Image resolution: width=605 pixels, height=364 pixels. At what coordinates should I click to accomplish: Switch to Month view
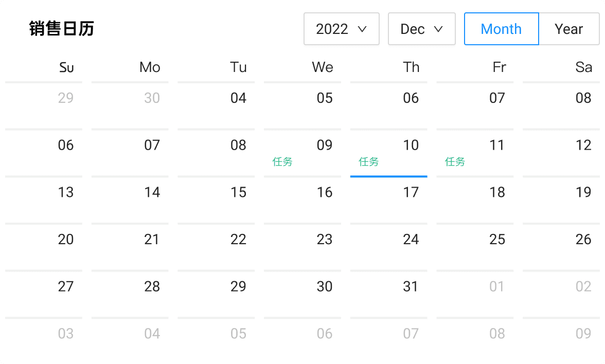click(501, 29)
